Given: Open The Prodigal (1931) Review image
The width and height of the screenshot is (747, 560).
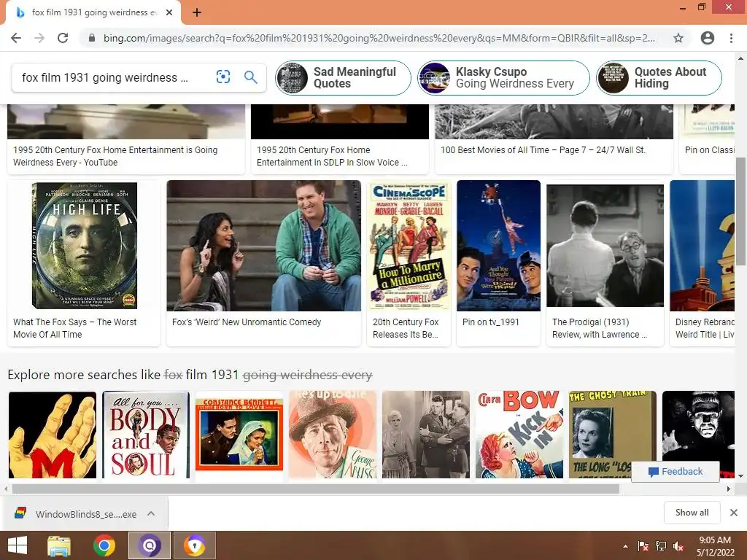Looking at the screenshot, I should pos(605,246).
